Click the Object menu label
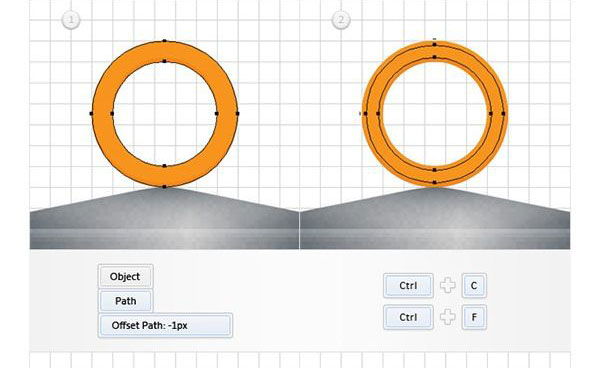600x368 pixels. click(126, 276)
